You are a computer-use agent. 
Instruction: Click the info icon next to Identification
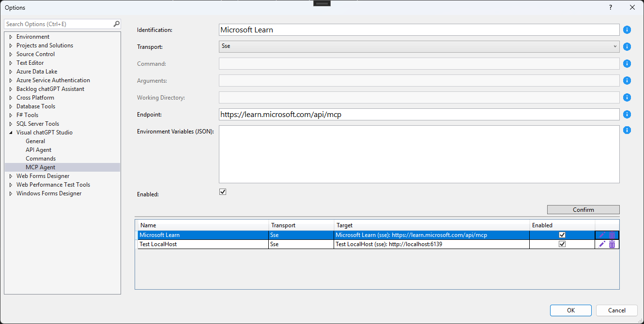[x=627, y=30]
